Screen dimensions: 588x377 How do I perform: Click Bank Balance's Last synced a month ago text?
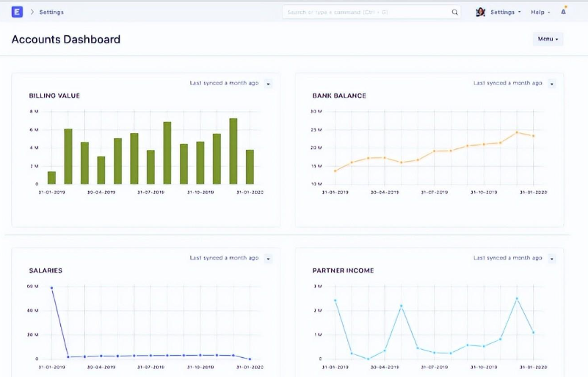tap(508, 83)
